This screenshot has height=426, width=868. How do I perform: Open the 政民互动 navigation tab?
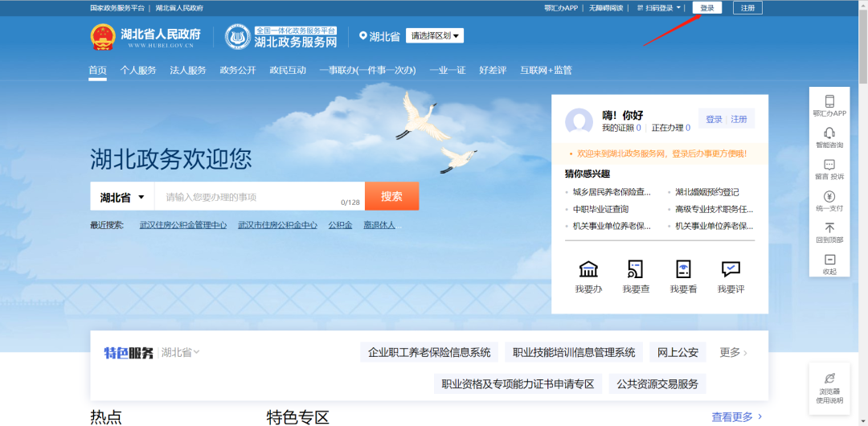pos(288,71)
